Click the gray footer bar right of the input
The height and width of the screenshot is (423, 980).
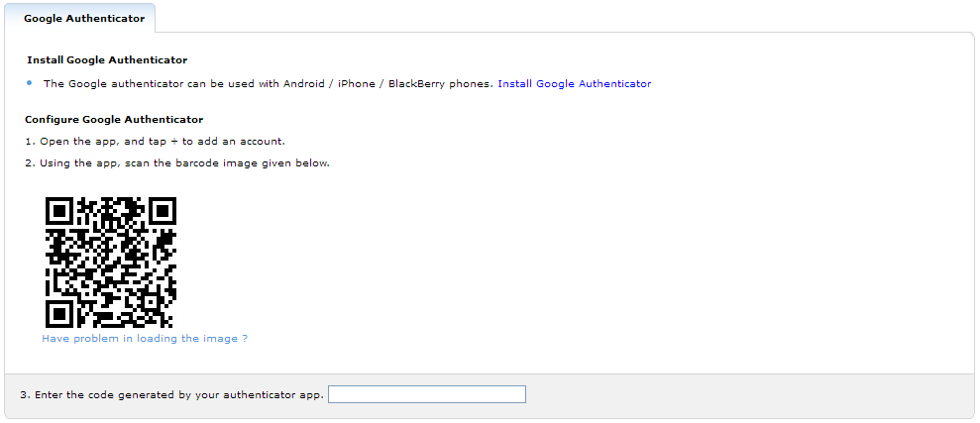coord(743,395)
